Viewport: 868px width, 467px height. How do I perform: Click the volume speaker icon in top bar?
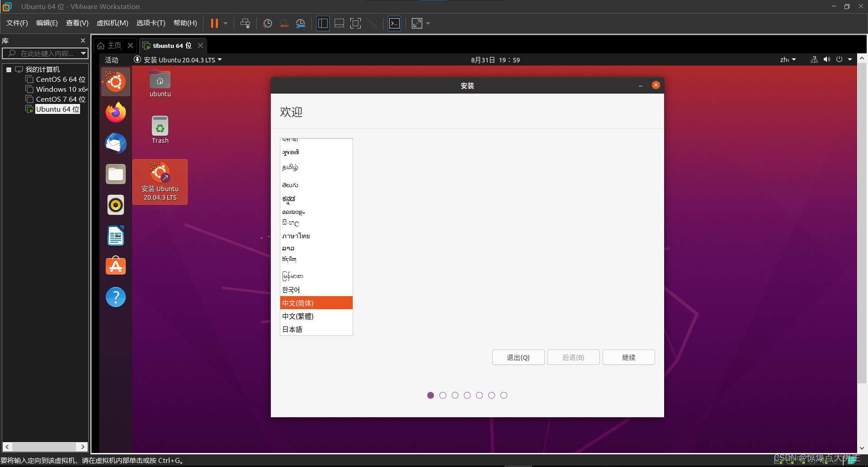827,60
